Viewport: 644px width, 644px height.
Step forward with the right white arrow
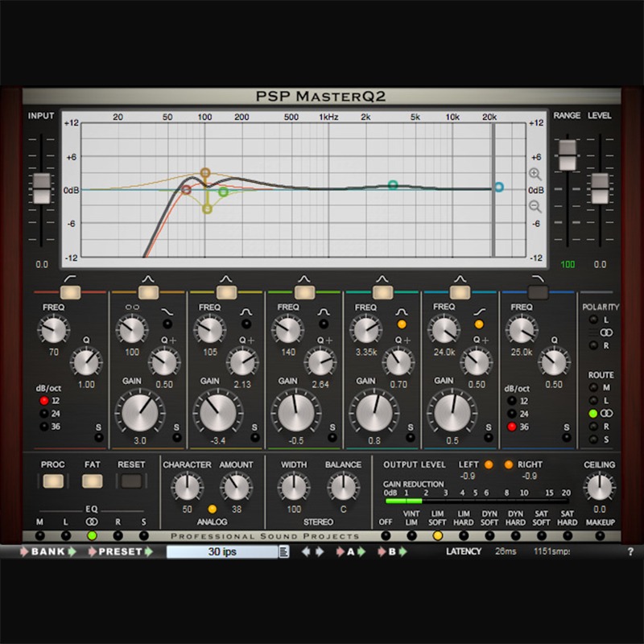(320, 551)
